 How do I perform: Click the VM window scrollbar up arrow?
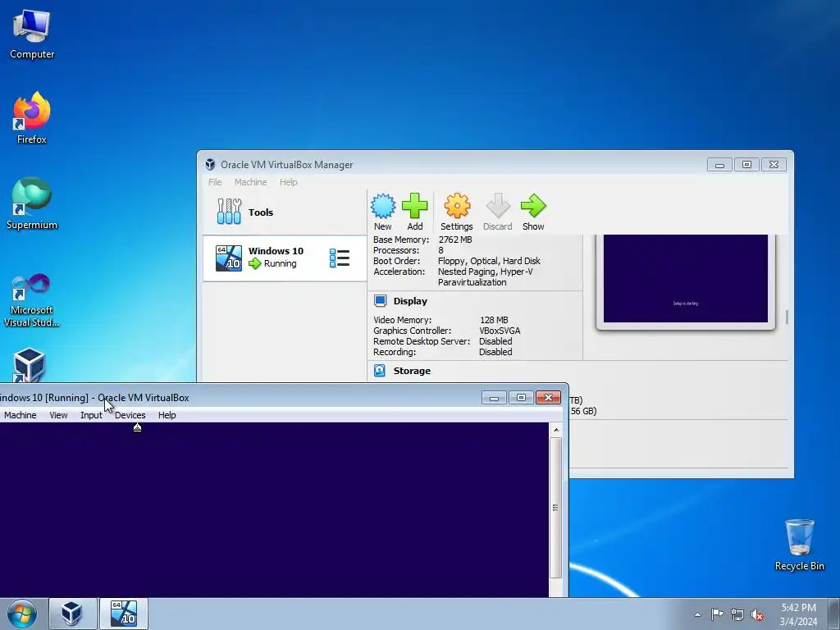(x=555, y=430)
